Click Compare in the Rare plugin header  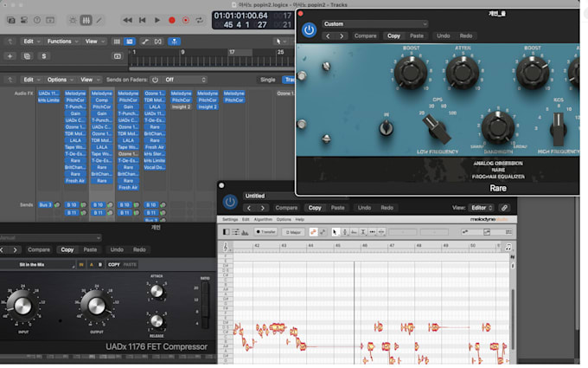click(365, 36)
